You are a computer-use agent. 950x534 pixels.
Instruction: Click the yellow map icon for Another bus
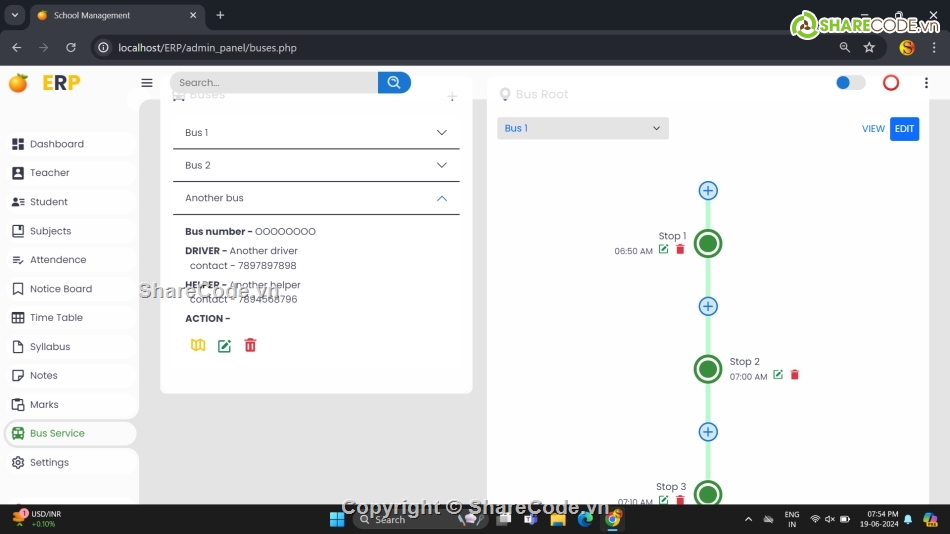pos(198,345)
